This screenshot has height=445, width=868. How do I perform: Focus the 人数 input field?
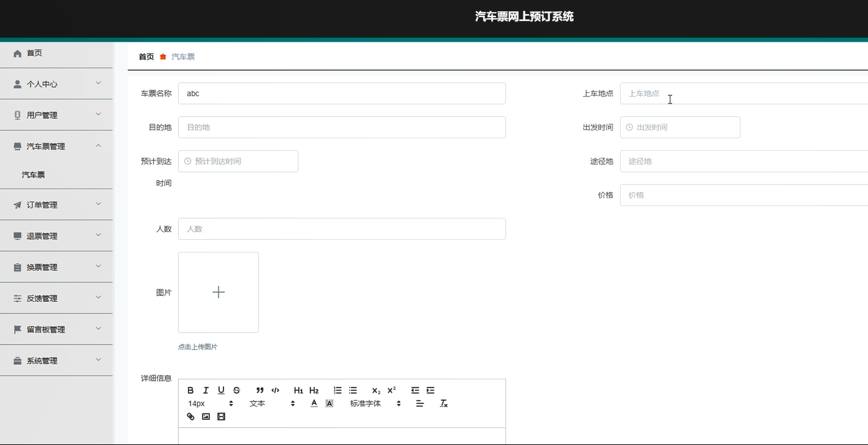(342, 229)
